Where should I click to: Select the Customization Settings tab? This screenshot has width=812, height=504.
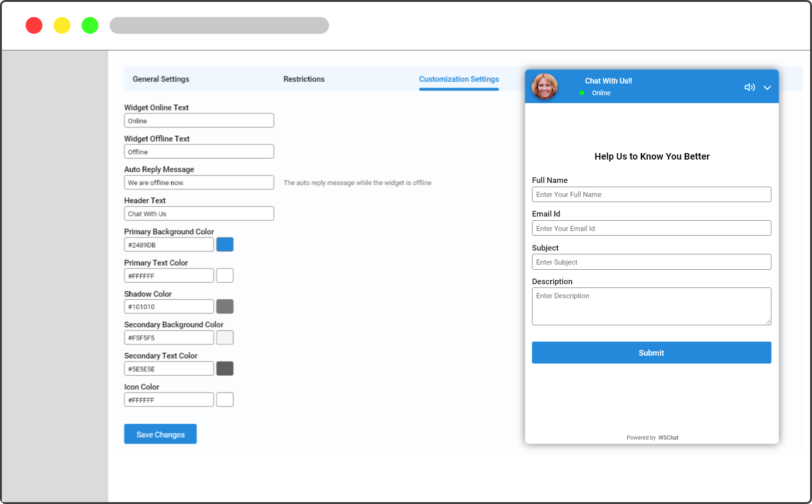point(459,79)
